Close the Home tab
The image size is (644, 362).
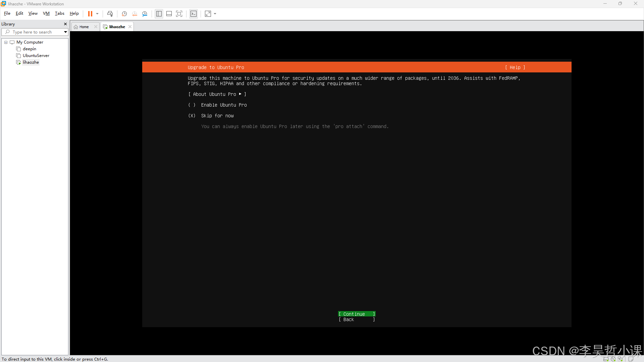(x=96, y=27)
